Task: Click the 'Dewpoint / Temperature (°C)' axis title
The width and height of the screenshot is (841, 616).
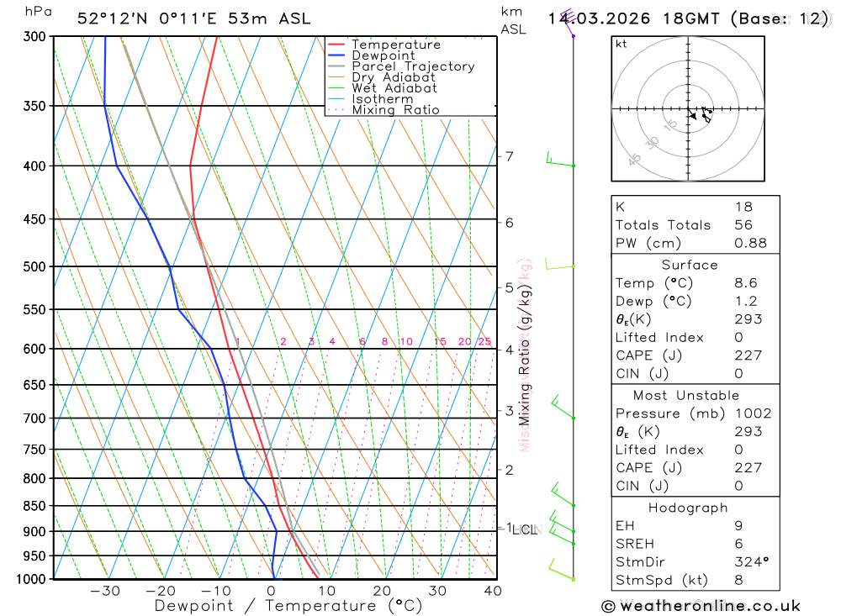Action: [288, 606]
